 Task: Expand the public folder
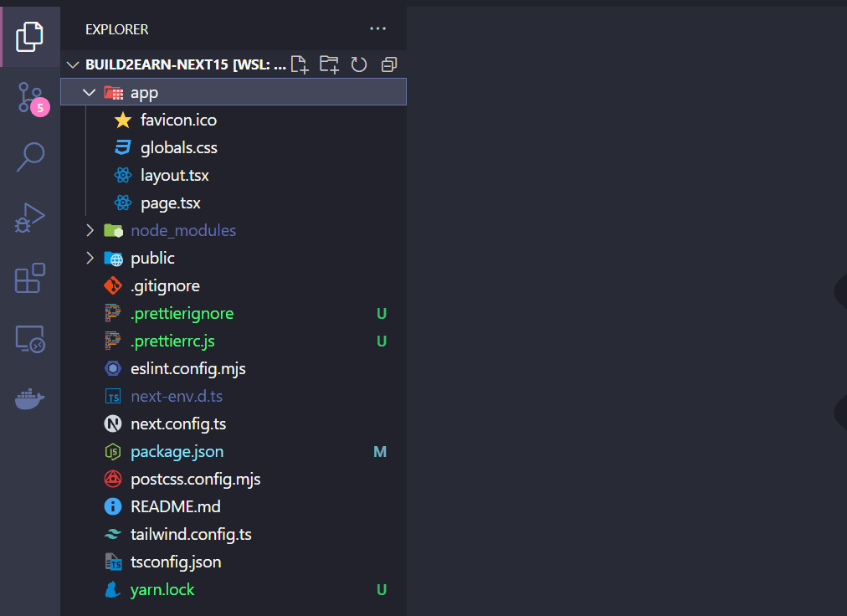(90, 258)
